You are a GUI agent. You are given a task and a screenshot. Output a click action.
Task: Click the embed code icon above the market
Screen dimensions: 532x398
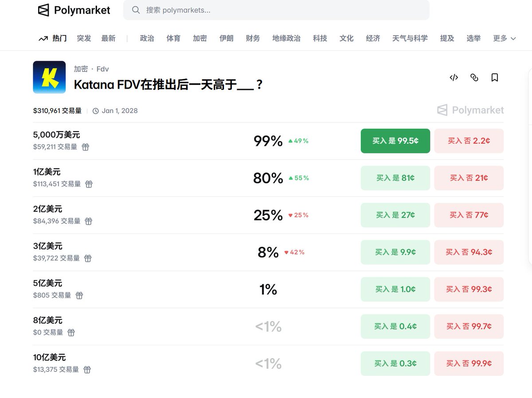pos(454,78)
